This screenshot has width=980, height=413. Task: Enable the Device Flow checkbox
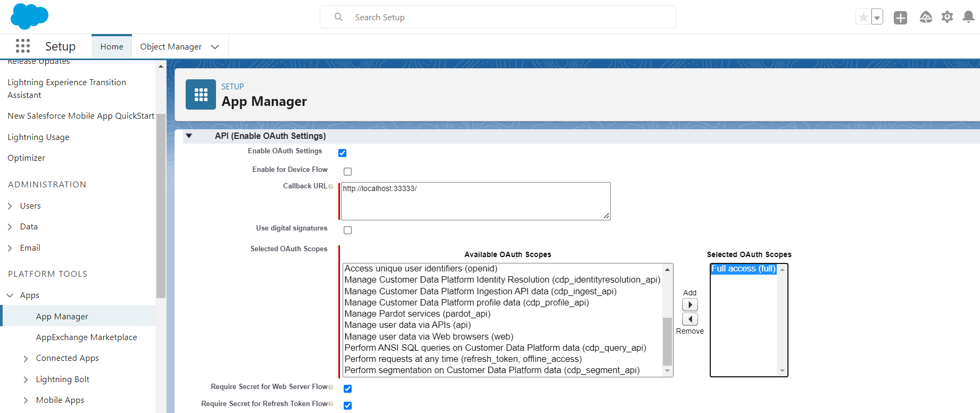point(348,171)
